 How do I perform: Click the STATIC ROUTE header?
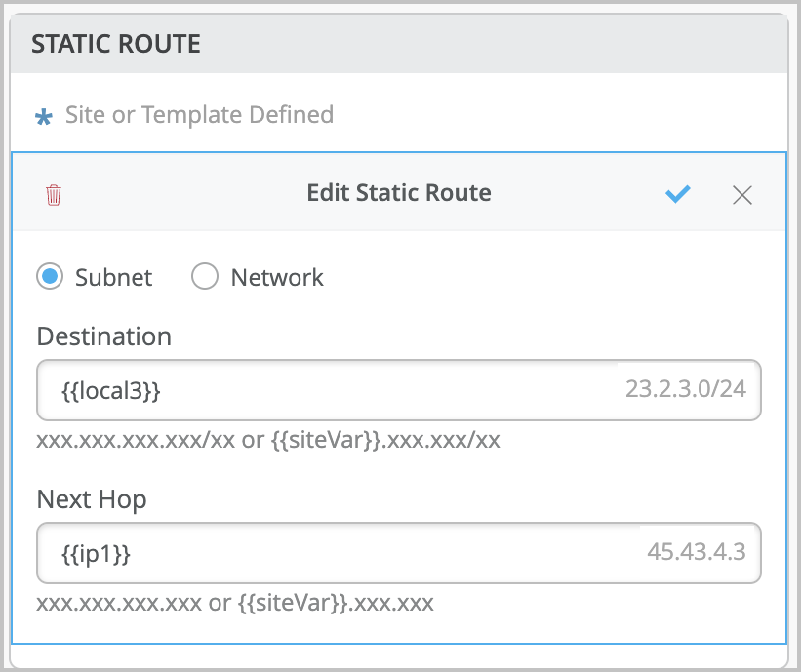pyautogui.click(x=115, y=43)
